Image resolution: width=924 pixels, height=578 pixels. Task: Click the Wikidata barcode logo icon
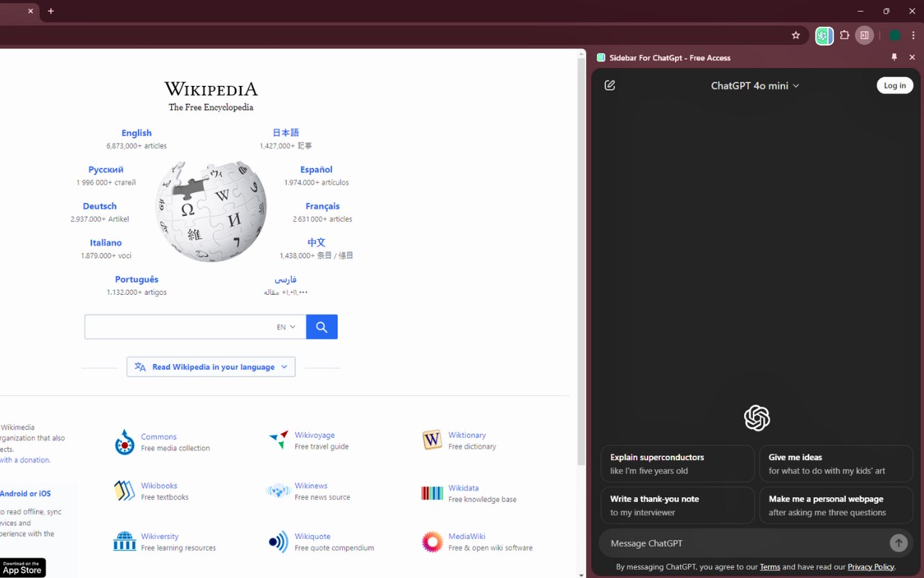432,493
